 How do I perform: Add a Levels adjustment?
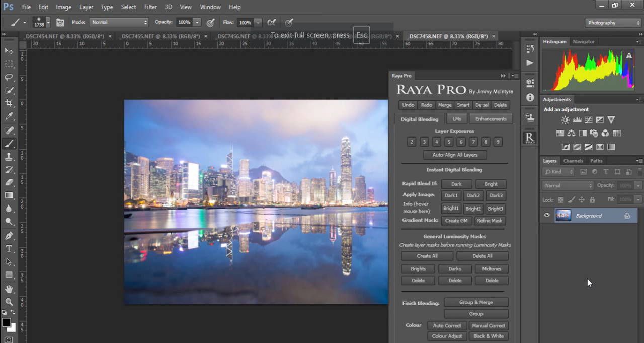coord(577,120)
